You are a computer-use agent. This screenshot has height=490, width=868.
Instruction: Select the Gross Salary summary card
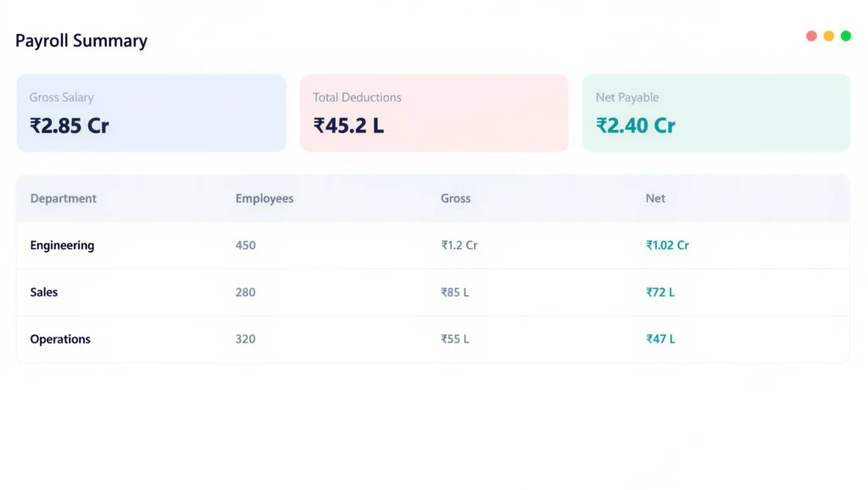[x=151, y=113]
